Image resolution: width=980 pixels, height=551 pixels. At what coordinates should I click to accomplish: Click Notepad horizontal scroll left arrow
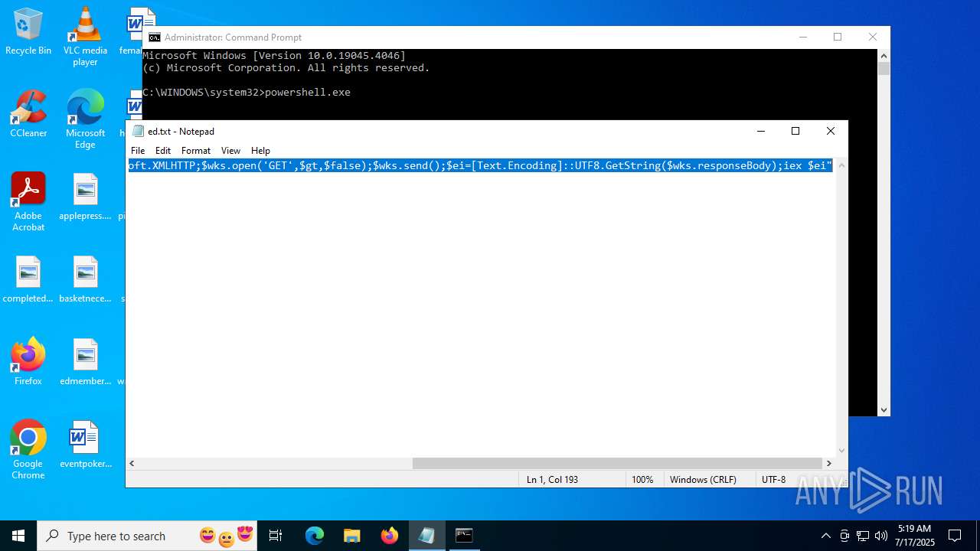coord(132,463)
